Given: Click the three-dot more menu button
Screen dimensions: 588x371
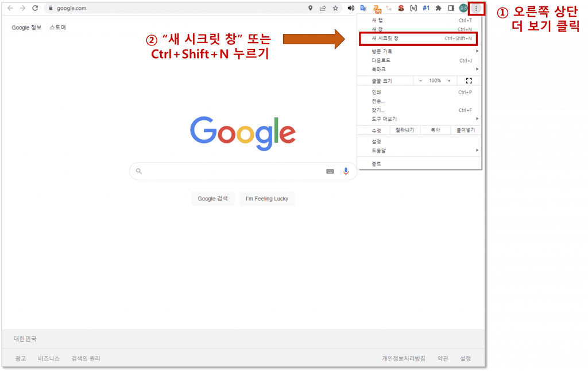Looking at the screenshot, I should coord(476,8).
